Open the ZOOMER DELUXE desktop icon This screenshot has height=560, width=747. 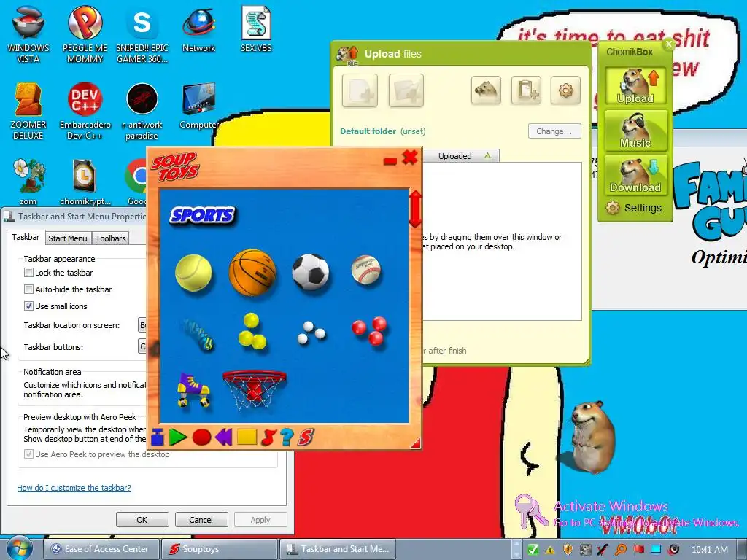[x=28, y=112]
